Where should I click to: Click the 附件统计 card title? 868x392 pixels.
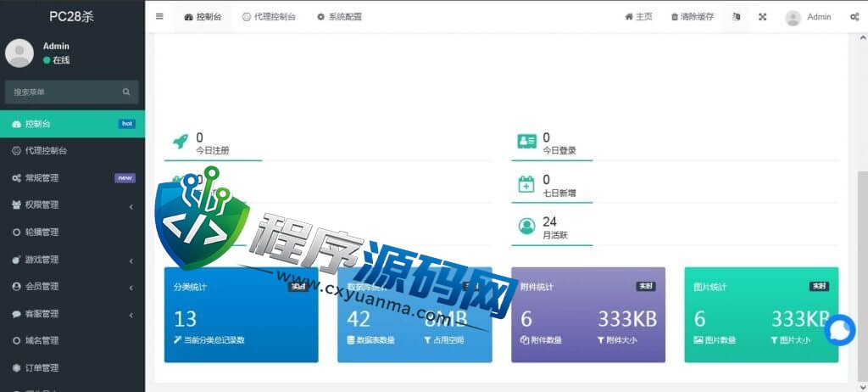pos(537,287)
